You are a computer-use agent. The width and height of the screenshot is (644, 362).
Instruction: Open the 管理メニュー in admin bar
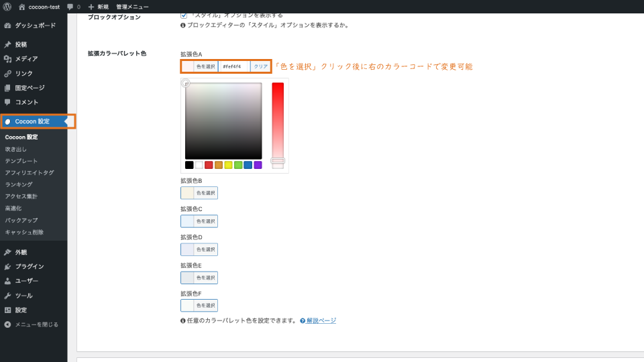[x=132, y=7]
